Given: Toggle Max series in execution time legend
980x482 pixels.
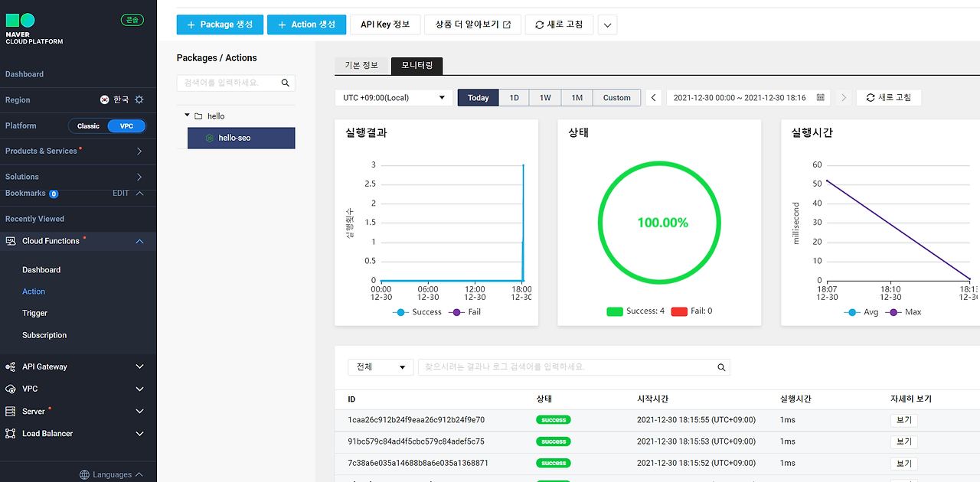Looking at the screenshot, I should tap(903, 311).
